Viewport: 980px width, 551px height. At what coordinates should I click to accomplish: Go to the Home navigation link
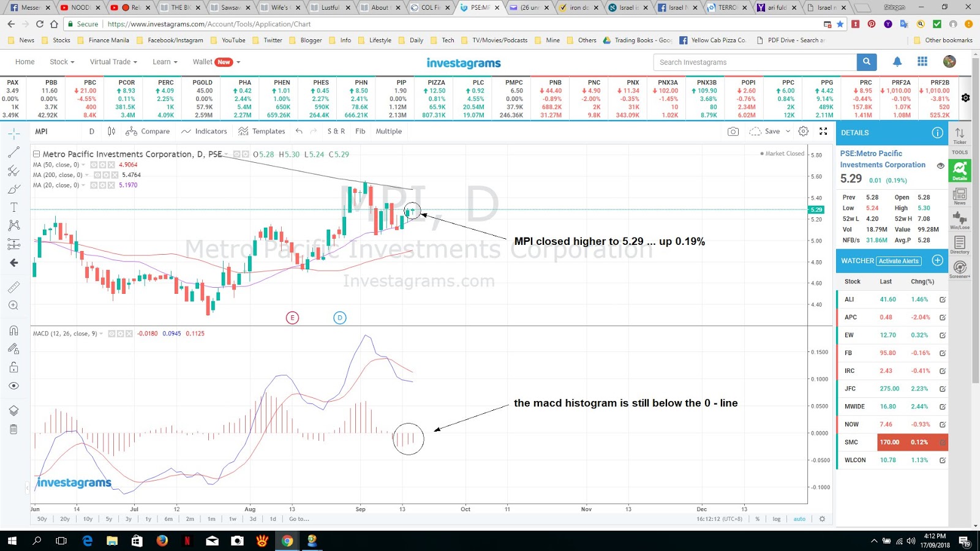tap(25, 62)
